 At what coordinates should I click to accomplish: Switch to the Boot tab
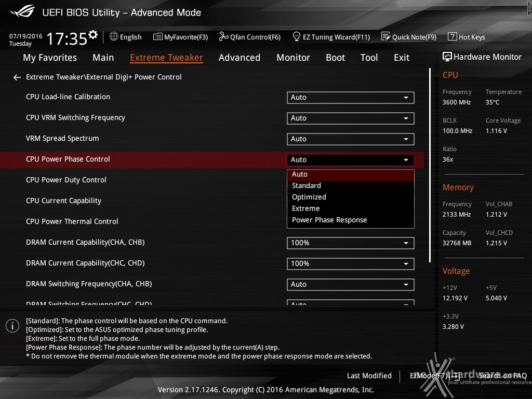pos(335,58)
